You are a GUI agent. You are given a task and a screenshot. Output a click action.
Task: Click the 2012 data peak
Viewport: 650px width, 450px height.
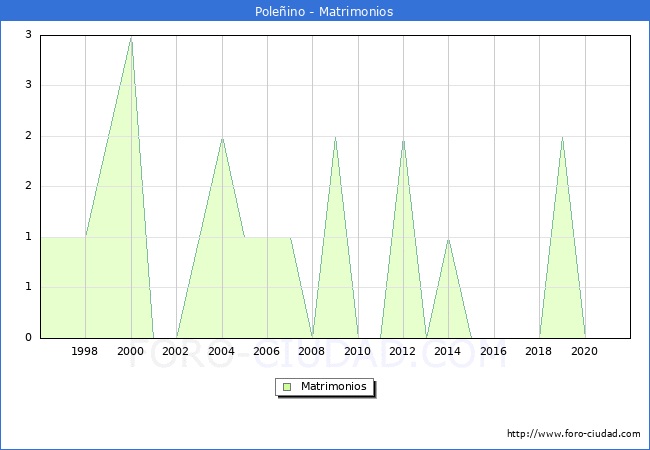[x=403, y=140]
